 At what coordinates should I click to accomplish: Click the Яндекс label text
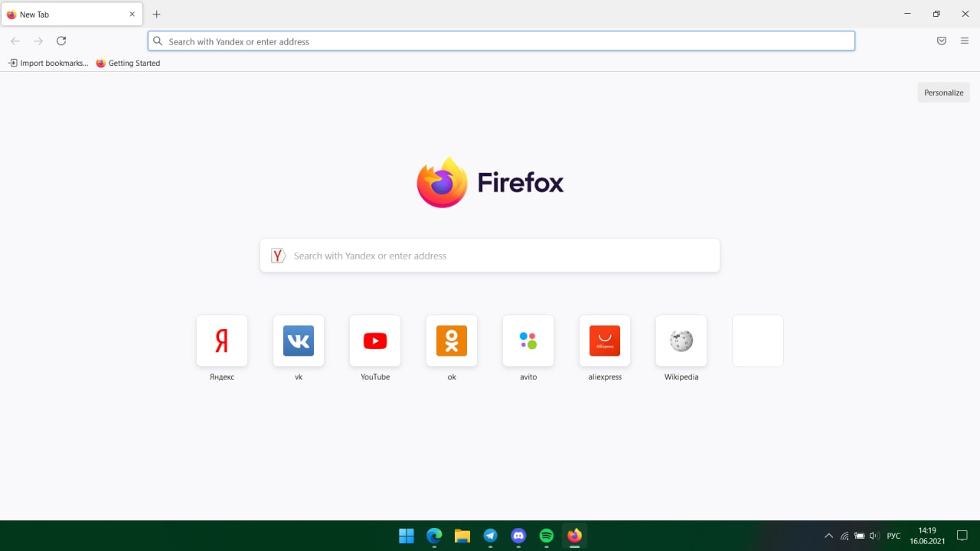click(222, 377)
